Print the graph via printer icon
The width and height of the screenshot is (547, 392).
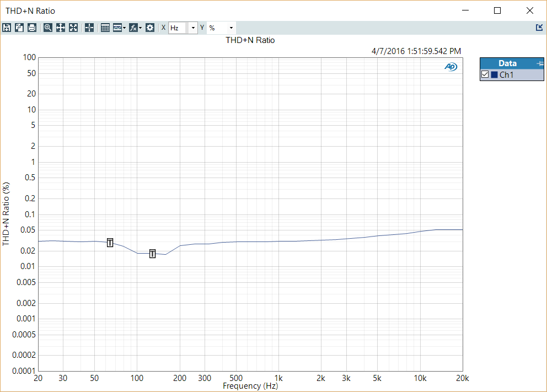tap(32, 28)
